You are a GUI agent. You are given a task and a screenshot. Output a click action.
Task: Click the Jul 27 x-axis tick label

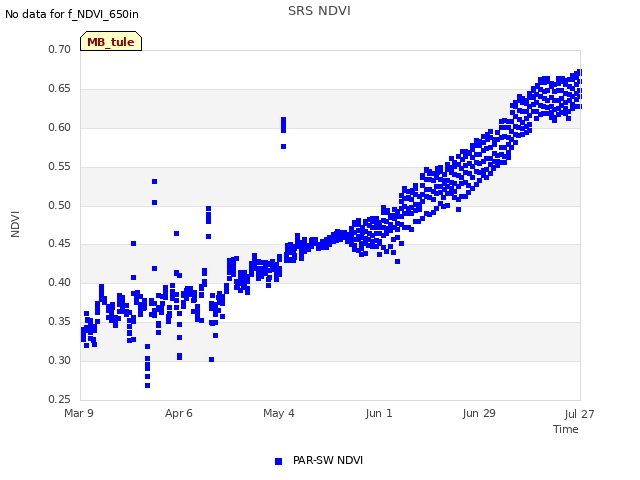pyautogui.click(x=580, y=414)
